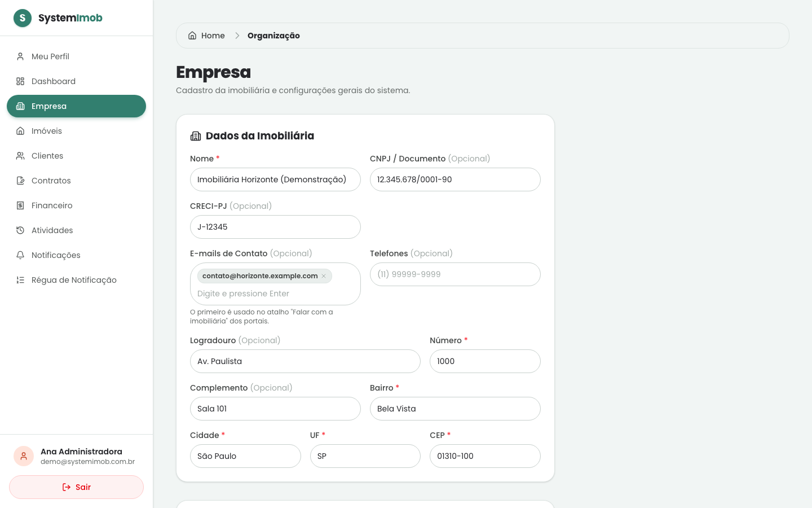Image resolution: width=812 pixels, height=508 pixels.
Task: Edit the CRECI-PJ field
Action: [275, 227]
